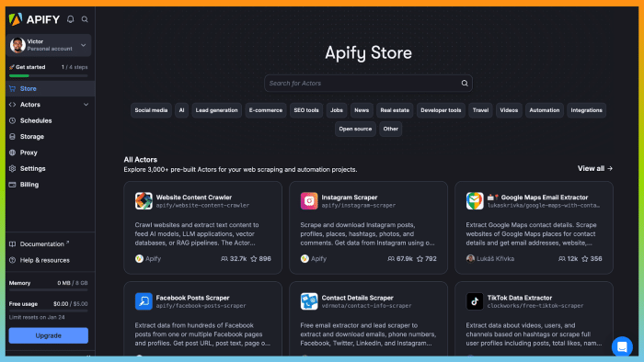This screenshot has width=644, height=362.
Task: Click the Actors code icon
Action: (x=12, y=105)
